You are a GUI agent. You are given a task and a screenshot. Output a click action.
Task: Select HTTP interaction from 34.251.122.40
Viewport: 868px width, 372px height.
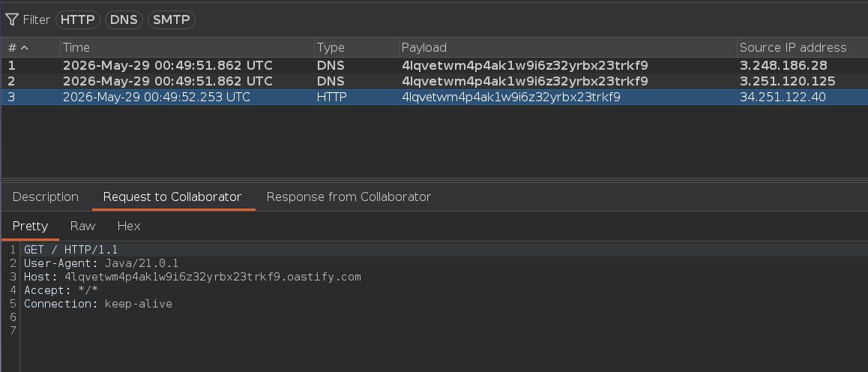pyautogui.click(x=435, y=97)
